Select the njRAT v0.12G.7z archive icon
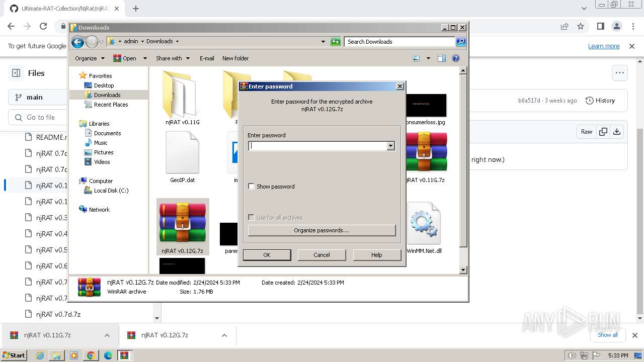Screen dimensions: 644x362 183,223
